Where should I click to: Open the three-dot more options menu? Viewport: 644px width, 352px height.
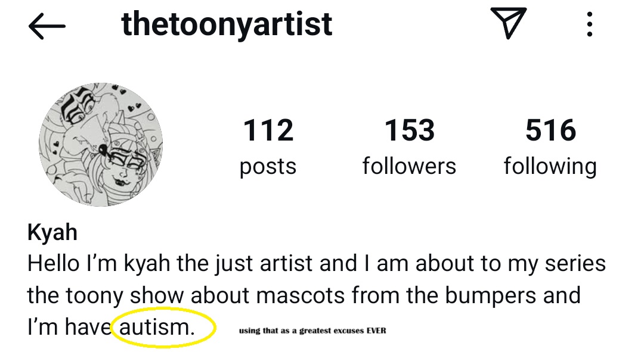click(589, 25)
